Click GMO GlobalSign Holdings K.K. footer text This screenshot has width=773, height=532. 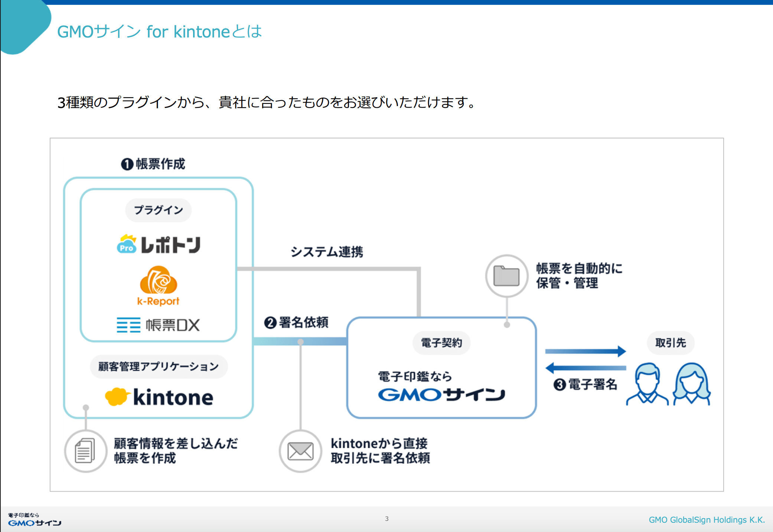[x=707, y=520]
